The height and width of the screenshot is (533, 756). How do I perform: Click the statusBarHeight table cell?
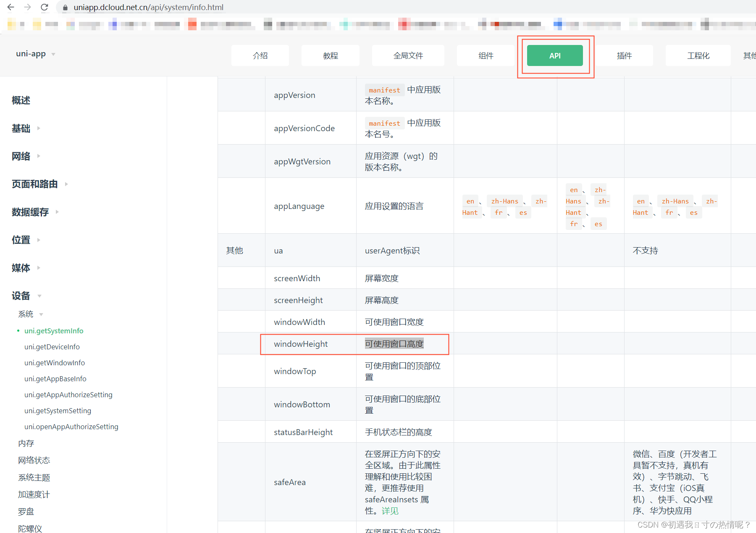(311, 432)
